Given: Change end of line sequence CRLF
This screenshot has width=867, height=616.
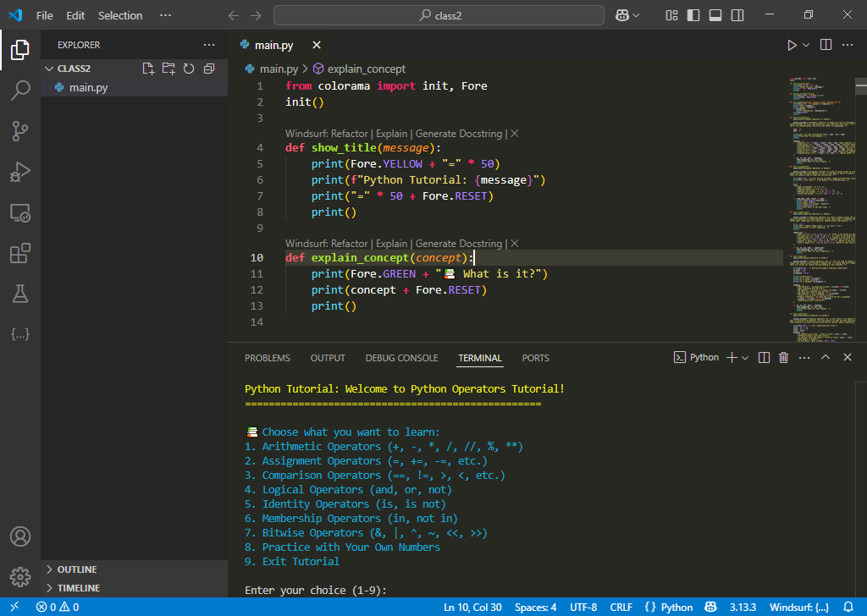Looking at the screenshot, I should tap(621, 608).
